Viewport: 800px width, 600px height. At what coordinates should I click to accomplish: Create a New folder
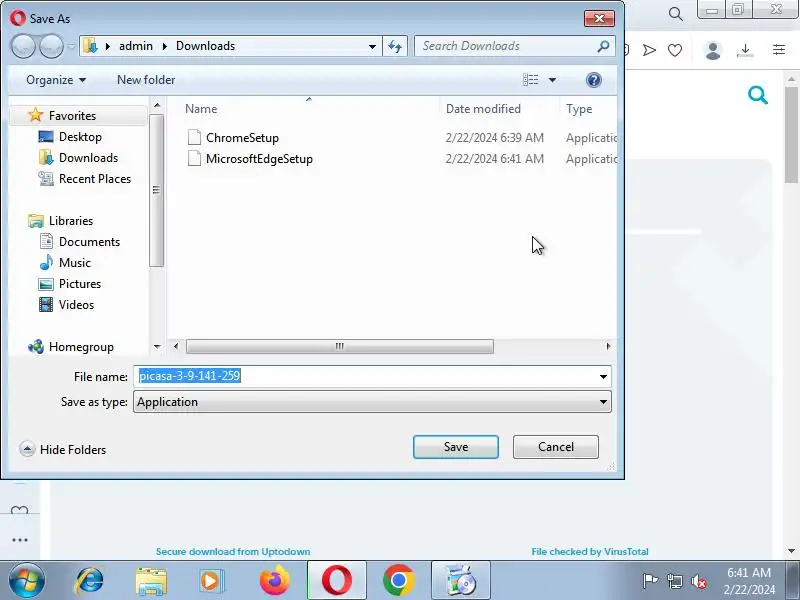click(x=146, y=80)
